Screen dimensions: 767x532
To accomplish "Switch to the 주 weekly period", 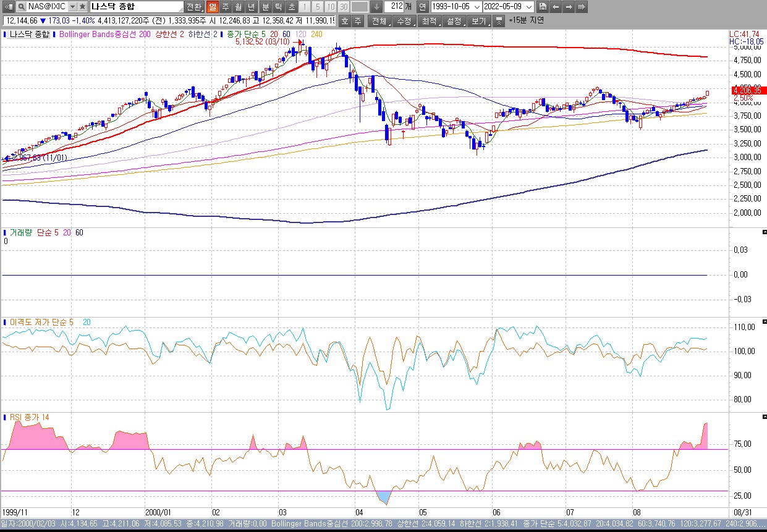I will (x=225, y=7).
